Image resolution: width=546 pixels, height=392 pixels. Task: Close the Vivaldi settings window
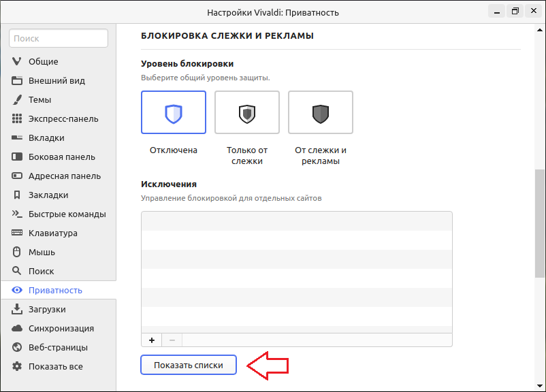(534, 12)
